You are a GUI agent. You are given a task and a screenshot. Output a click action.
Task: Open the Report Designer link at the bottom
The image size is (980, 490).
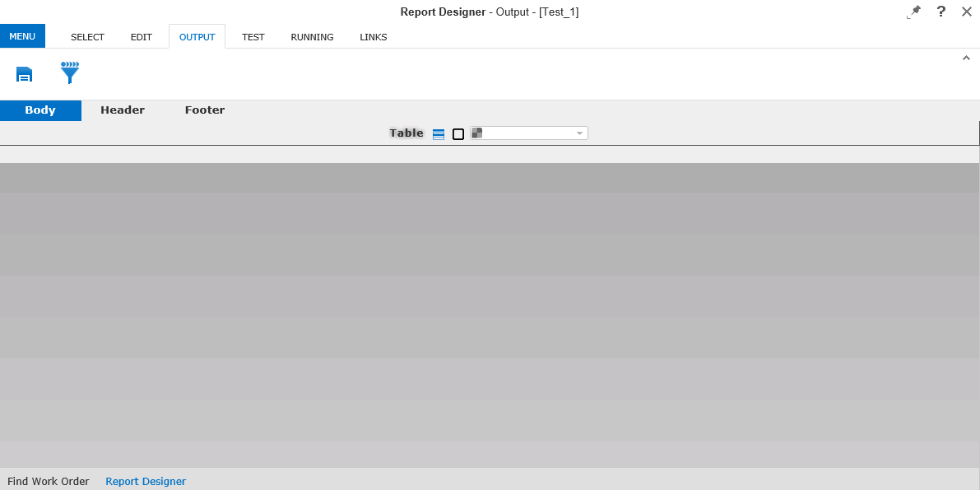click(x=146, y=481)
